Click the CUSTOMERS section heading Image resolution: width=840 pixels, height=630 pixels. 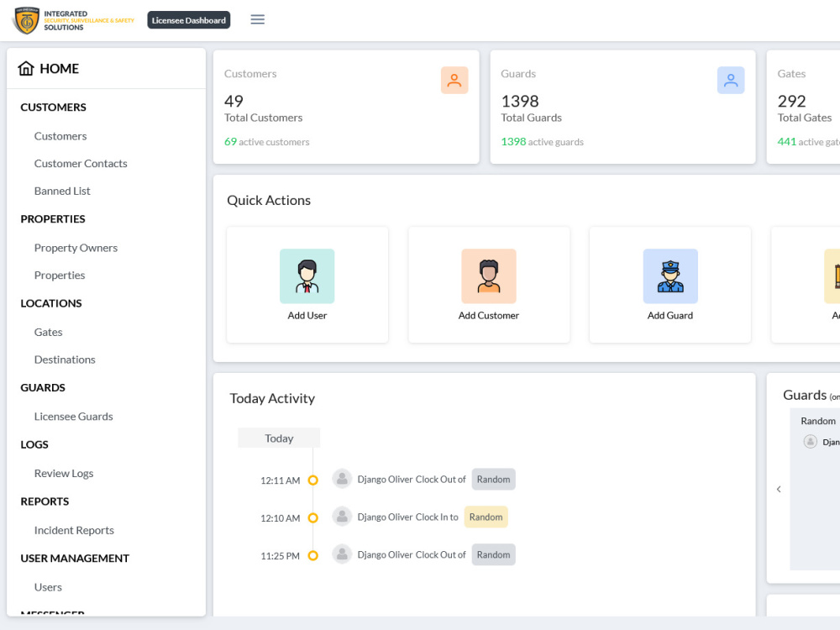(x=53, y=108)
